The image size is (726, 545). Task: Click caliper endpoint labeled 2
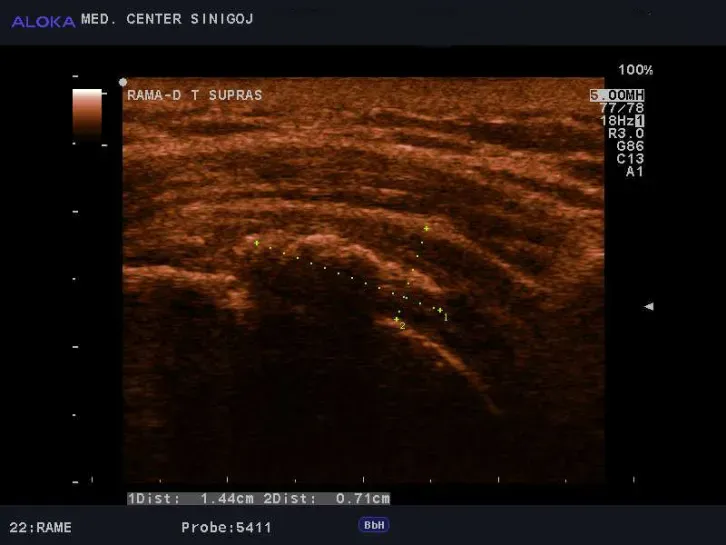tap(396, 319)
